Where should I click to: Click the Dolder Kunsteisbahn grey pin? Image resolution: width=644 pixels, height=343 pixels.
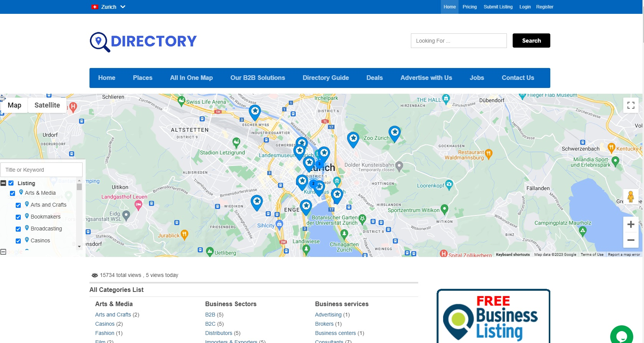coord(399,166)
